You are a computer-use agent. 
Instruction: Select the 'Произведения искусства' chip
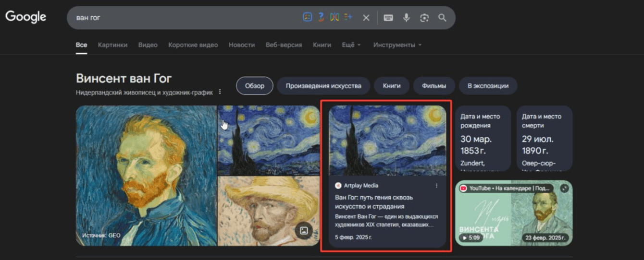click(x=323, y=86)
